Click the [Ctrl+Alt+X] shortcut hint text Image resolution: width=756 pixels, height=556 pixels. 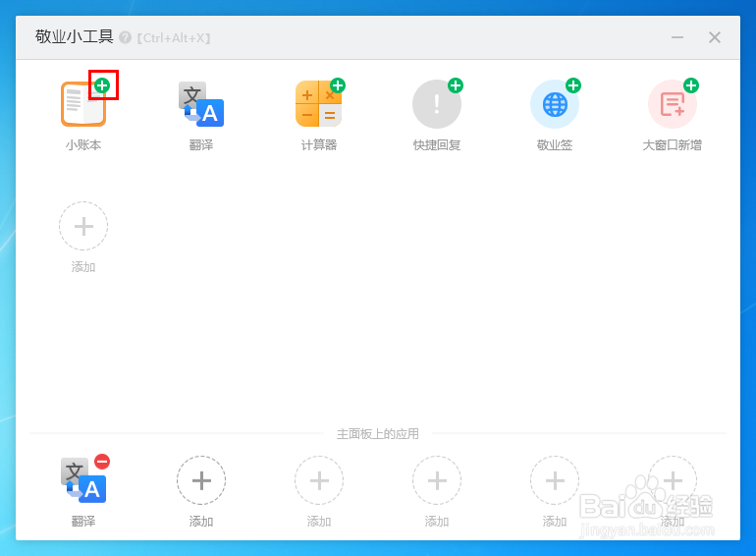click(x=174, y=38)
